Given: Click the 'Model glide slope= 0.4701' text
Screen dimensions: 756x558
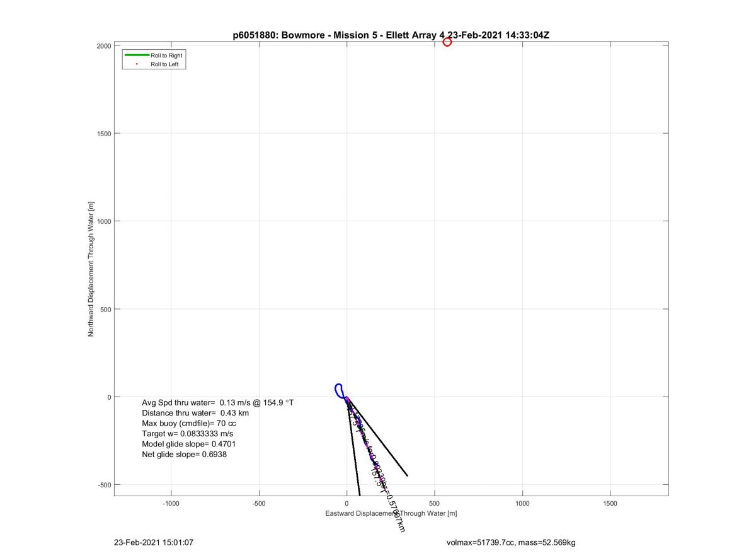Looking at the screenshot, I should tap(189, 444).
